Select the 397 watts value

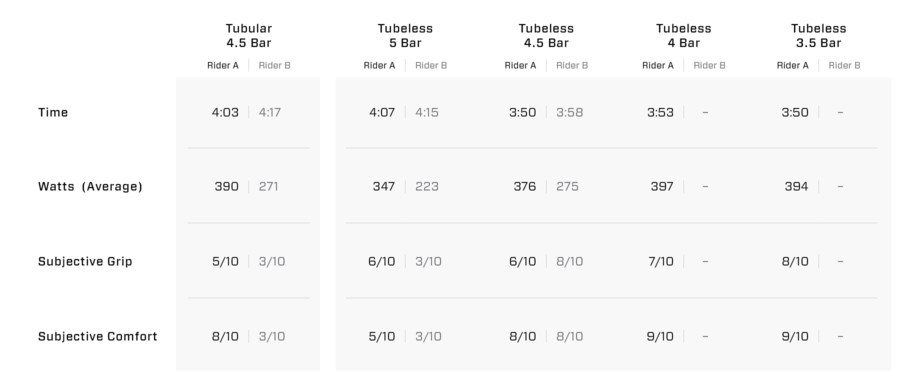(662, 186)
